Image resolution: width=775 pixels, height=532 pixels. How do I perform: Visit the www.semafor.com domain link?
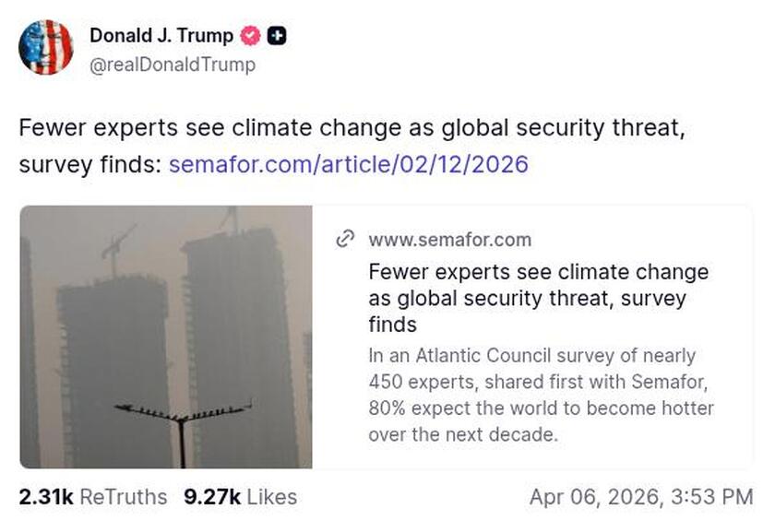(x=449, y=240)
